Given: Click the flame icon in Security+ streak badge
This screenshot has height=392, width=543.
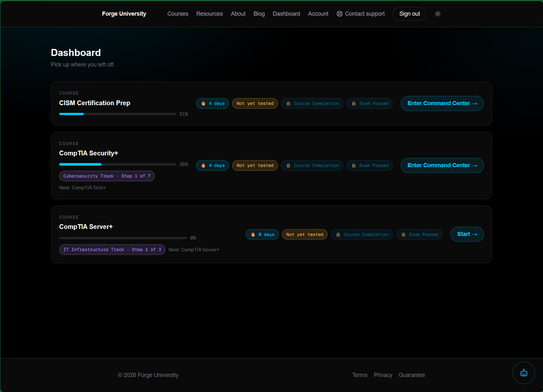Looking at the screenshot, I should pos(203,165).
